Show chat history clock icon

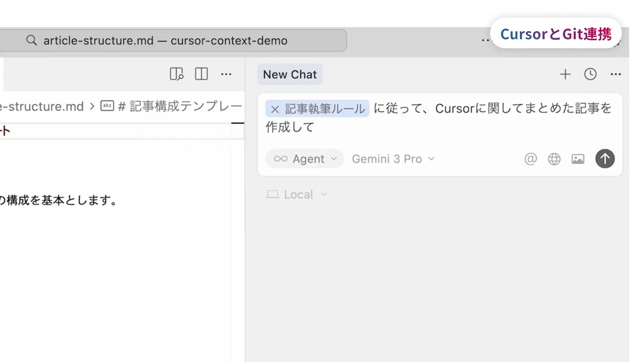pyautogui.click(x=590, y=74)
